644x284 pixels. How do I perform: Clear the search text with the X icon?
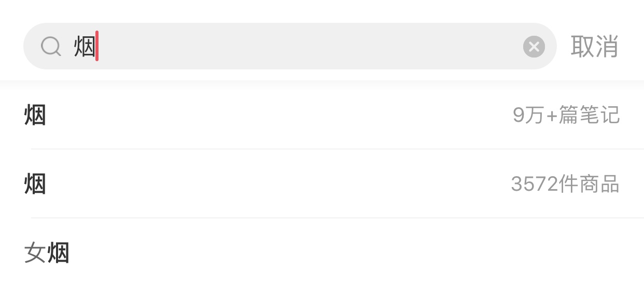pyautogui.click(x=534, y=47)
